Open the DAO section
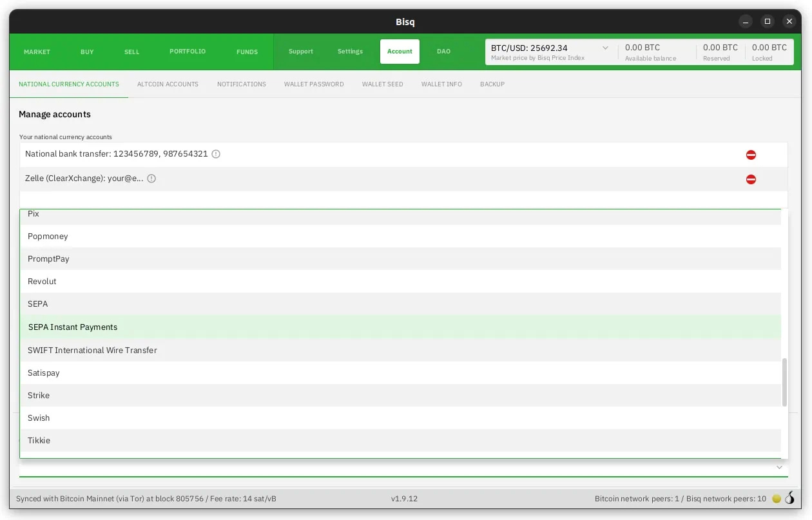This screenshot has height=520, width=812. point(443,52)
